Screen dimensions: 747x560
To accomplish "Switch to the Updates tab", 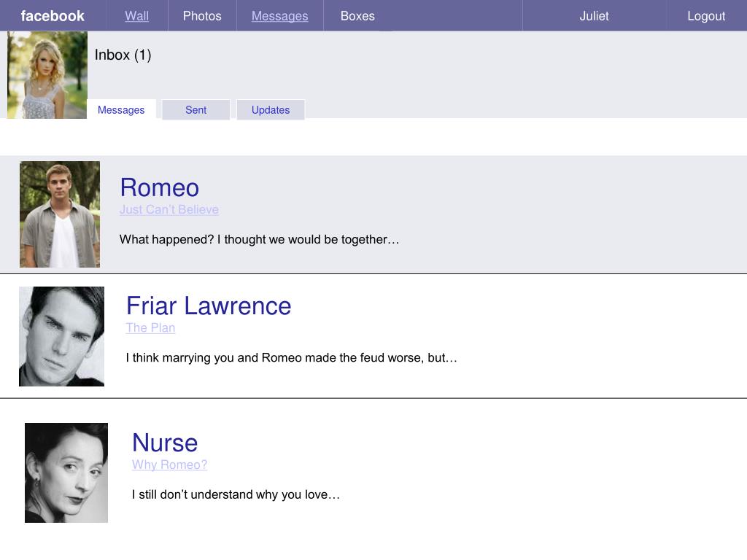I will (271, 110).
